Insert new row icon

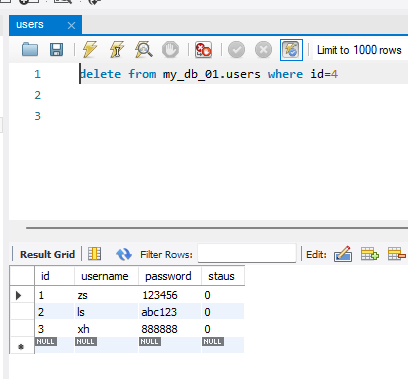pos(370,254)
